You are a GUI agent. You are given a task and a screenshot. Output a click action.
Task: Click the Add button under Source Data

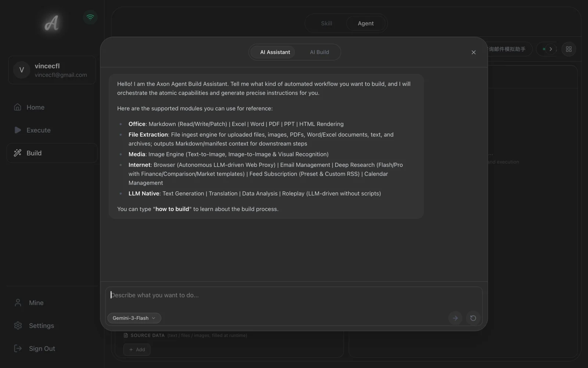(137, 349)
